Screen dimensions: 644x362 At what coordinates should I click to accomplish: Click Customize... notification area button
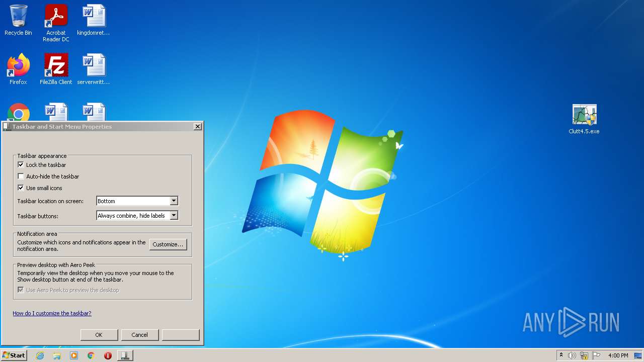coord(168,244)
